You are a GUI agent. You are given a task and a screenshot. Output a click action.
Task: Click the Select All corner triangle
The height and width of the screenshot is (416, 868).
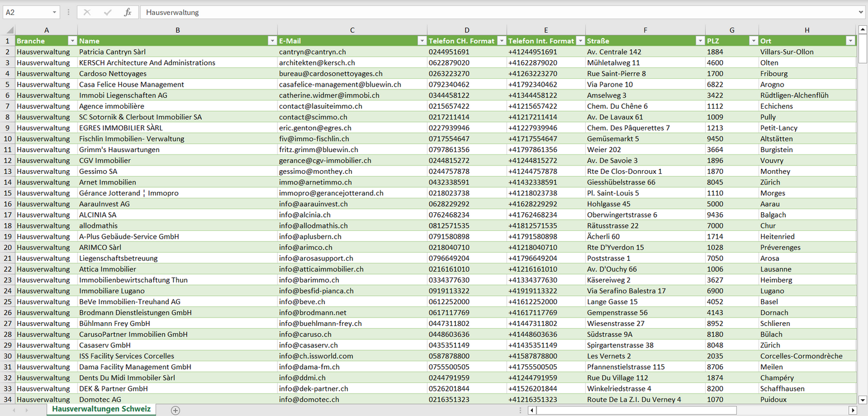pyautogui.click(x=10, y=30)
